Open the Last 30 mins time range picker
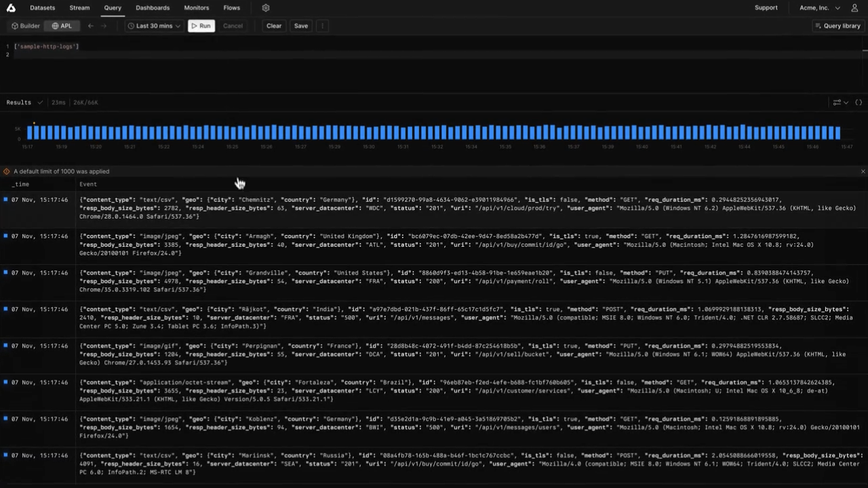Viewport: 868px width, 488px height. 153,26
